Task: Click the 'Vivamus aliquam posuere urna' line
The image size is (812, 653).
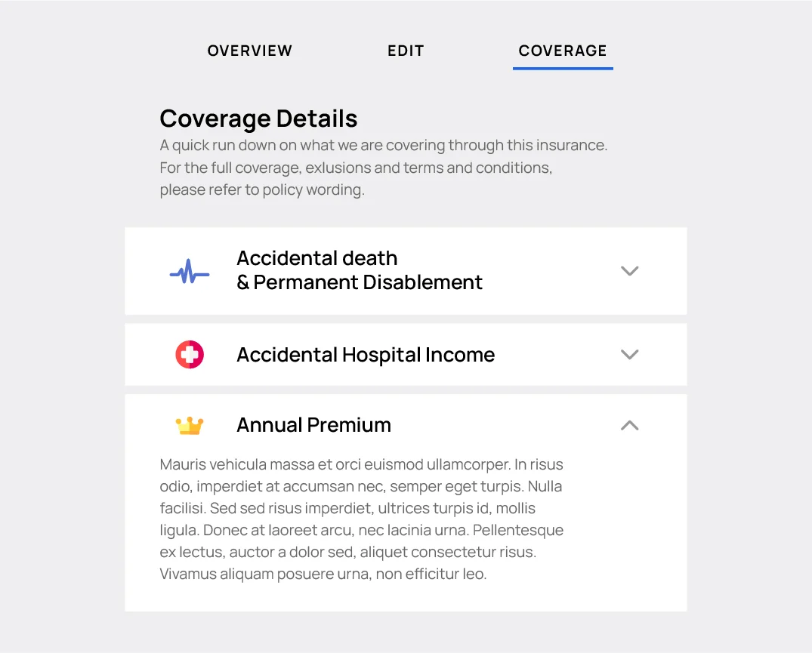Action: (x=323, y=574)
